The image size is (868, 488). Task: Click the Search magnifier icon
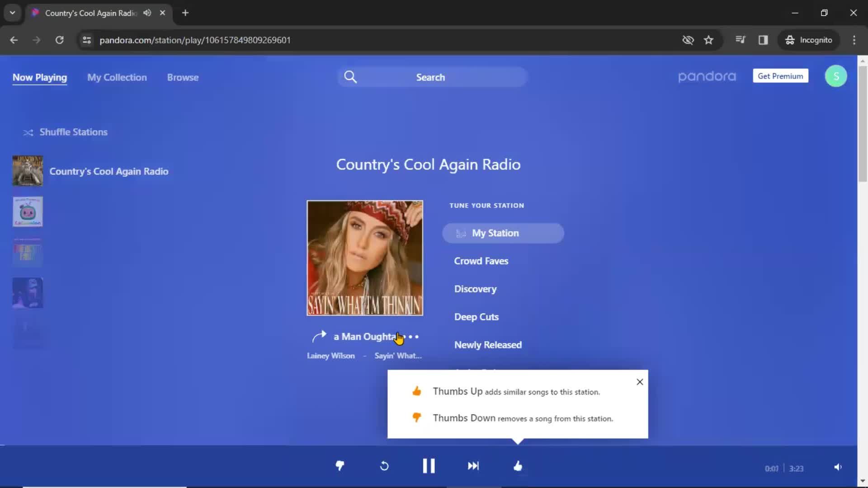(350, 77)
